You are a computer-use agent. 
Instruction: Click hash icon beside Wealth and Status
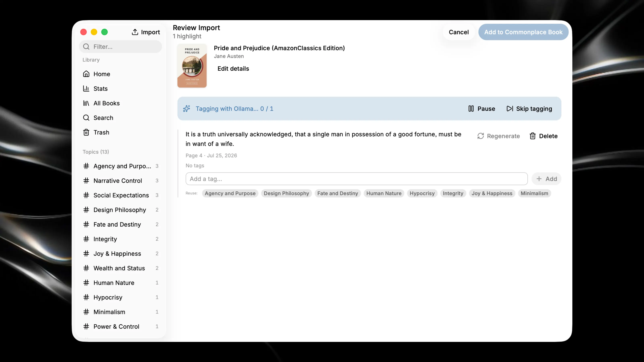point(86,268)
